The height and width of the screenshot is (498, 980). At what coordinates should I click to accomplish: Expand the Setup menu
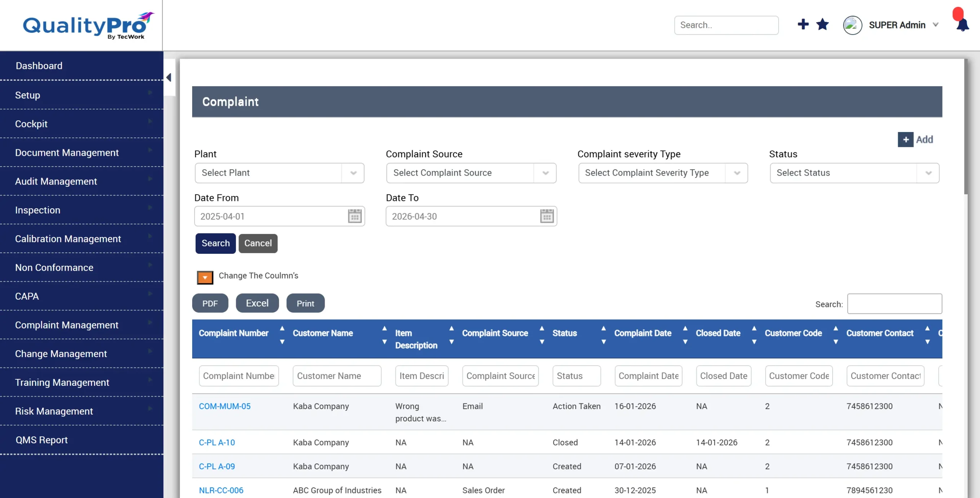[x=82, y=95]
